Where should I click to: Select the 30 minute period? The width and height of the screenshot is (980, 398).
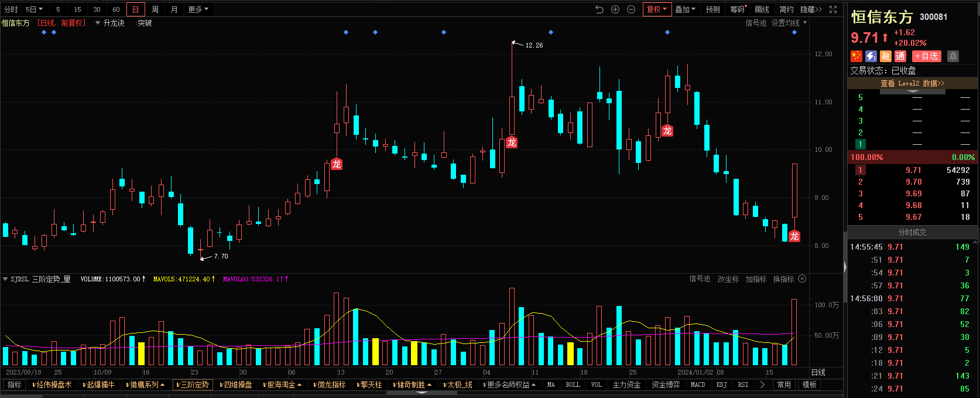click(97, 9)
